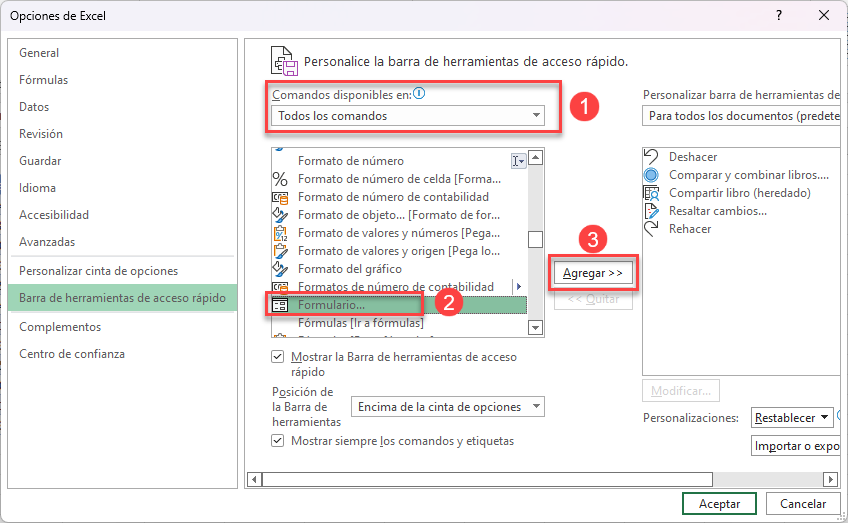Click the Aceptar button

[719, 504]
